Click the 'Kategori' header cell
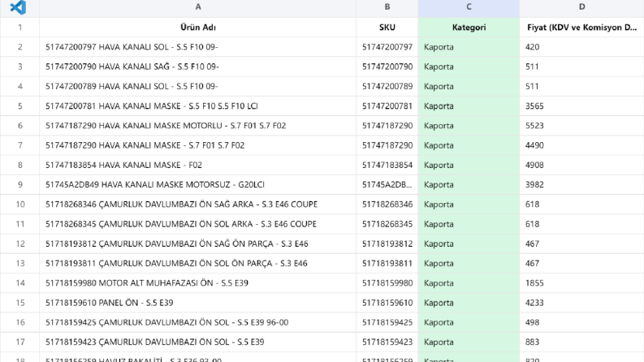 pos(469,27)
